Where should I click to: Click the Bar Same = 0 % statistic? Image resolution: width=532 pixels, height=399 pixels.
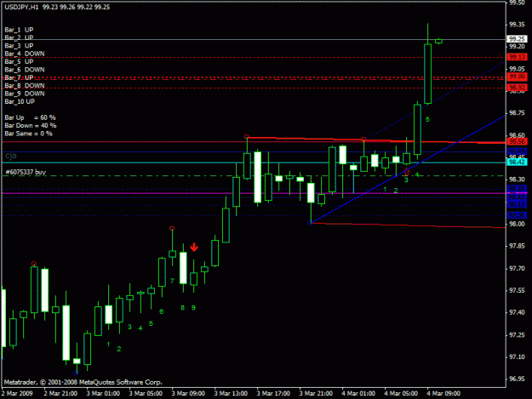(x=28, y=134)
